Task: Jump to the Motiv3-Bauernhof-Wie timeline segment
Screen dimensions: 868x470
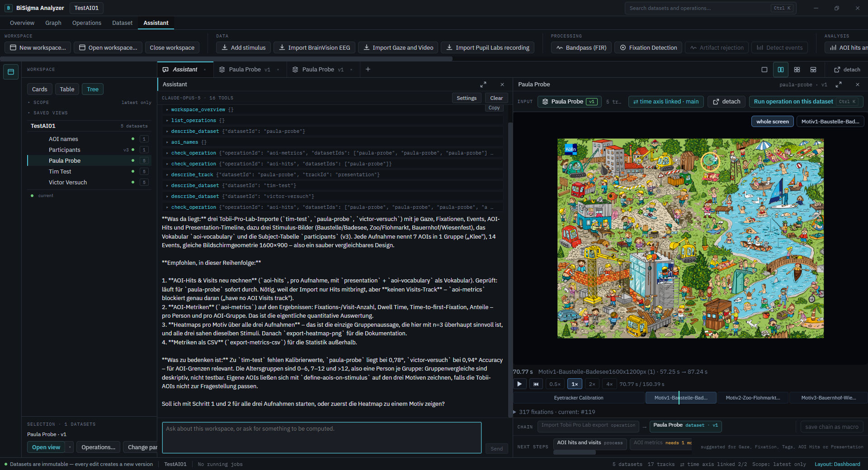Action: click(x=828, y=398)
